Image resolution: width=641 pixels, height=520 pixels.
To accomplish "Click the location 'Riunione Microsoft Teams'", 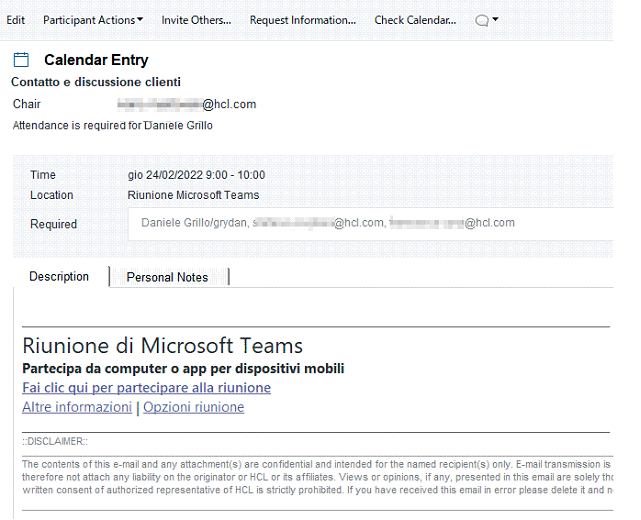I will point(193,195).
